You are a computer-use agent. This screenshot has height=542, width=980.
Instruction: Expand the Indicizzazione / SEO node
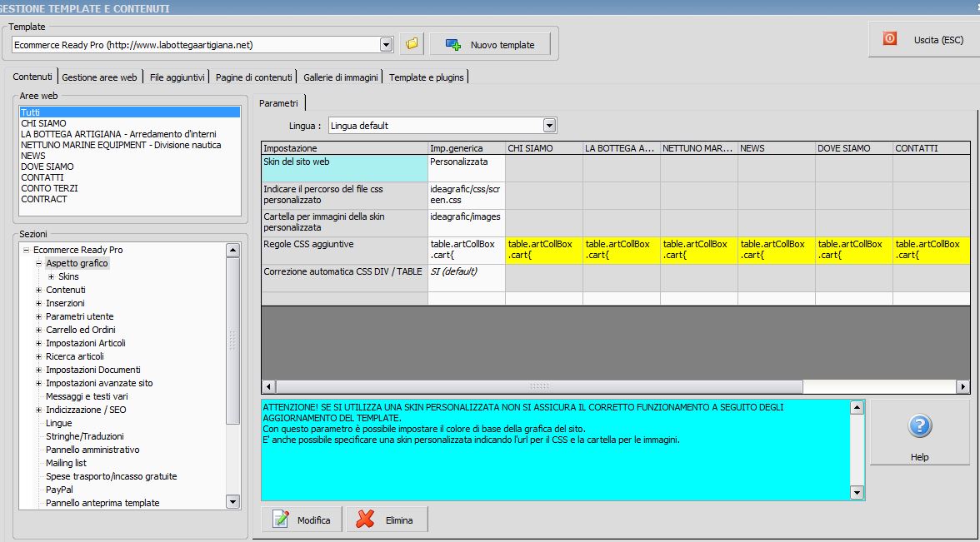(x=38, y=410)
